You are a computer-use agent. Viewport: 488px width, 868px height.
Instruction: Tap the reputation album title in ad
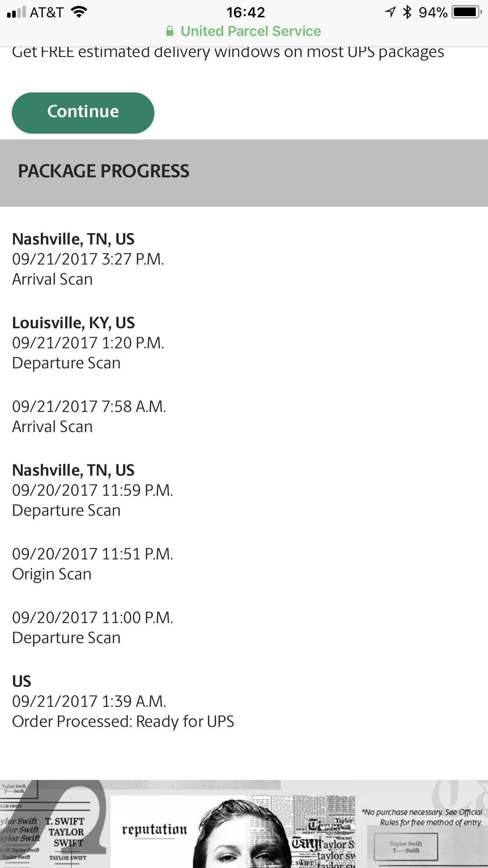coord(154,829)
